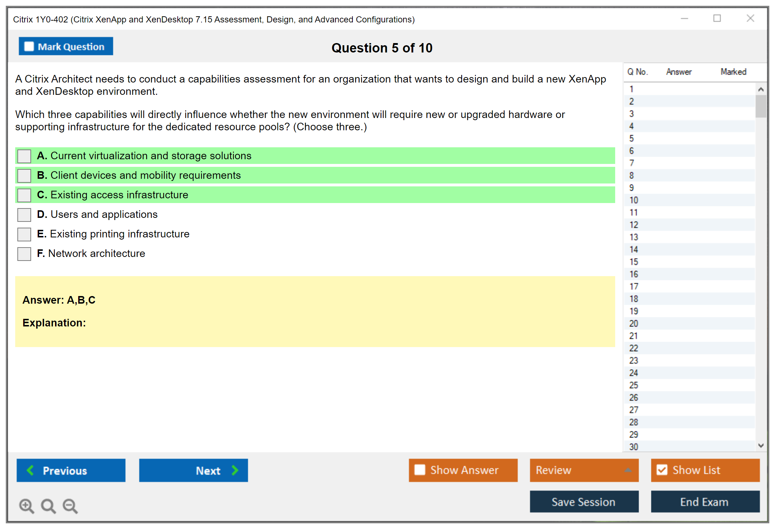Check option D Users and applications
Screen dimensions: 778x532
click(24, 215)
